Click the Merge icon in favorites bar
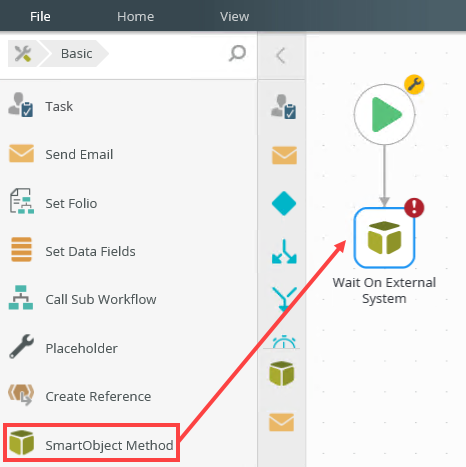This screenshot has width=466, height=467. [284, 299]
